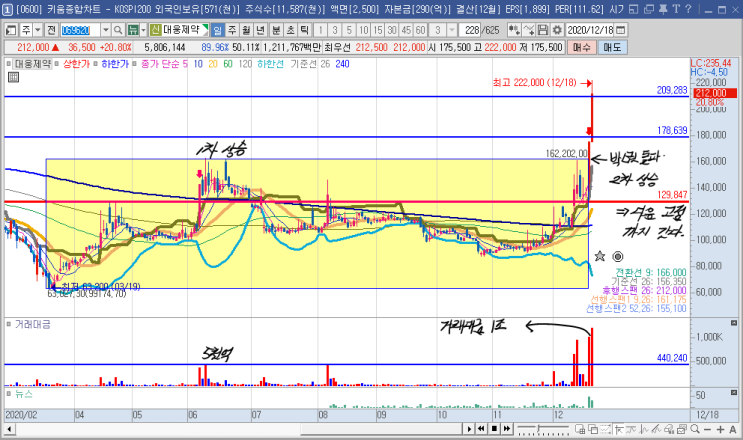The image size is (743, 440).
Task: Click the 하한선 legend label
Action: point(270,64)
